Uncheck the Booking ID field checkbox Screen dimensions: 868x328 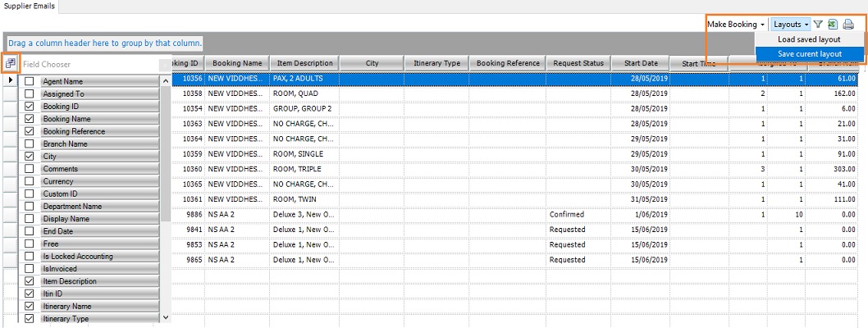coord(30,107)
